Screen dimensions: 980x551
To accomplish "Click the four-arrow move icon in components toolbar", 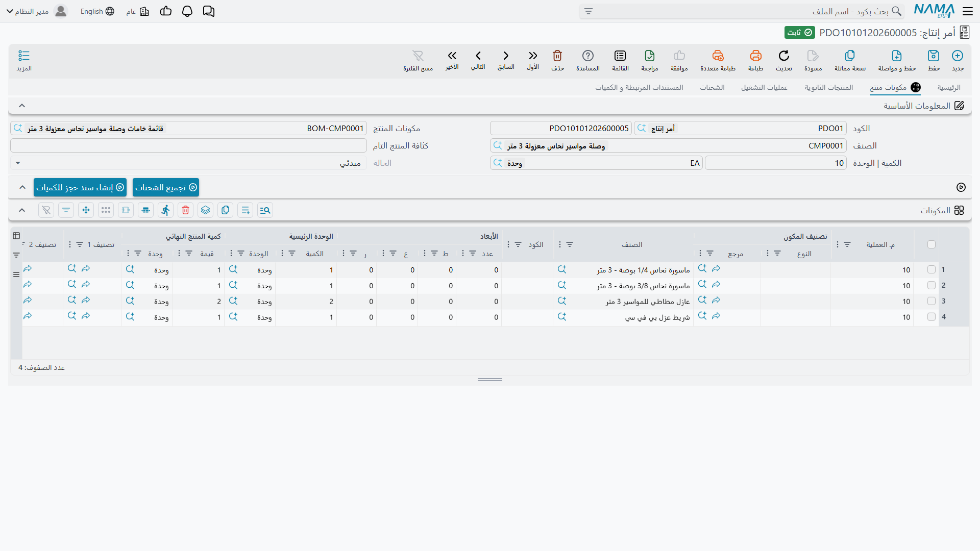I will point(86,210).
